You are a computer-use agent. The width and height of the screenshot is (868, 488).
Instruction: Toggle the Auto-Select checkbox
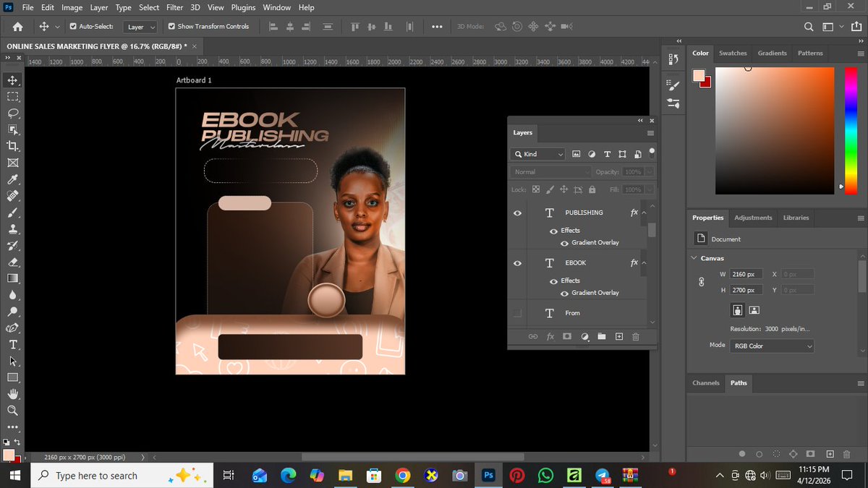tap(73, 27)
